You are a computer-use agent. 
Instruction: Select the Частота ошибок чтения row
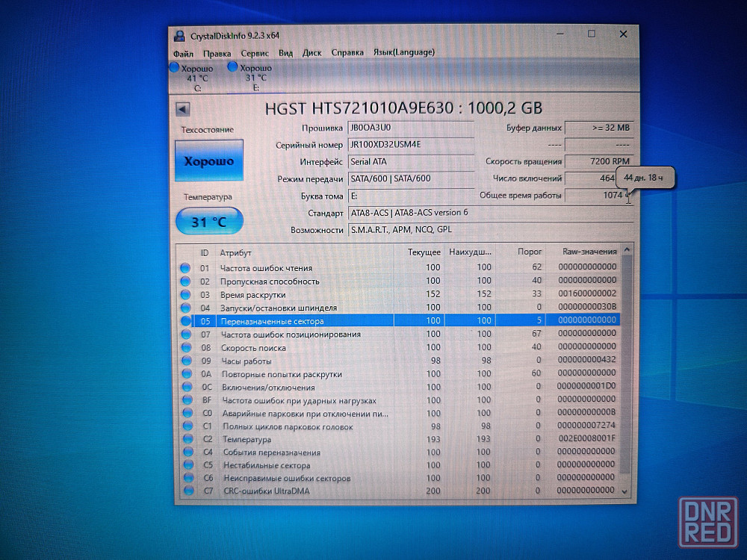(399, 267)
